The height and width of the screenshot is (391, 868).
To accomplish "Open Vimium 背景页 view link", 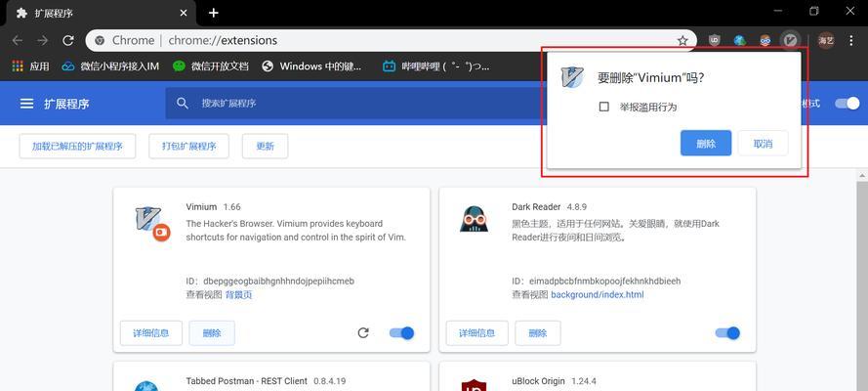I will pos(238,294).
